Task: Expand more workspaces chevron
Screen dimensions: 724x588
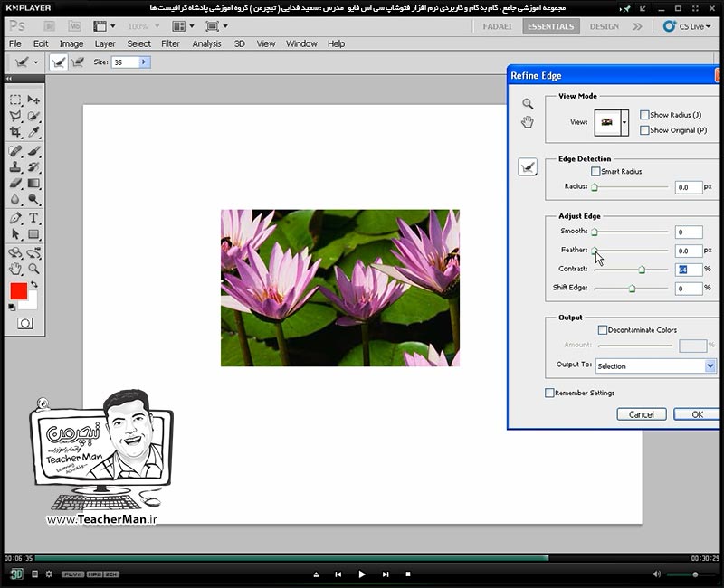Action: [x=637, y=26]
